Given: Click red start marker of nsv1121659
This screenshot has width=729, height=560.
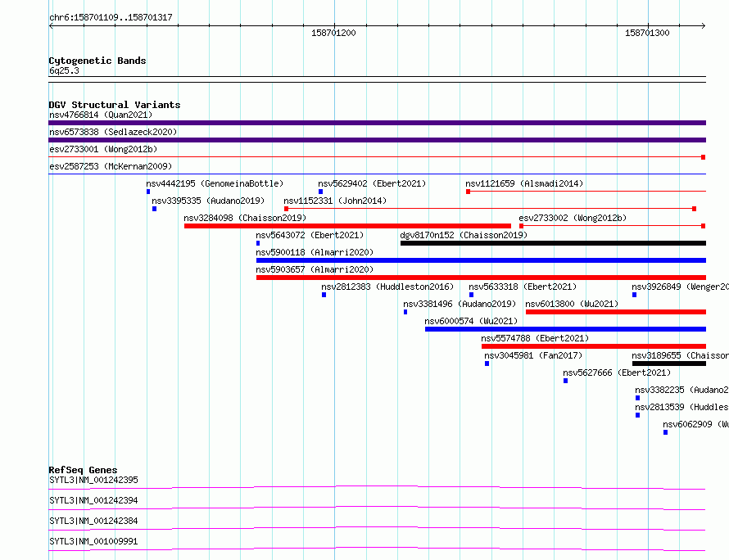Looking at the screenshot, I should 469,192.
